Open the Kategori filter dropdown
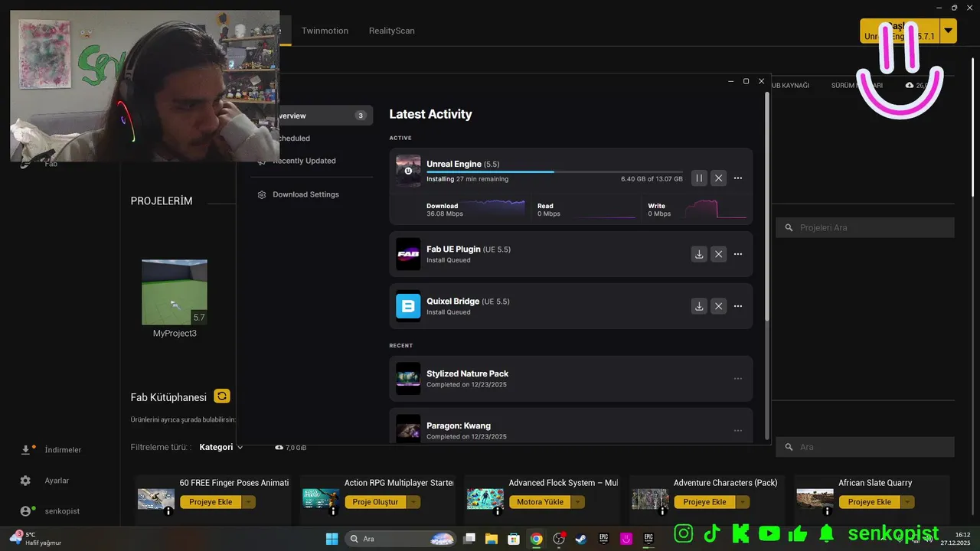The height and width of the screenshot is (551, 980). coord(220,447)
